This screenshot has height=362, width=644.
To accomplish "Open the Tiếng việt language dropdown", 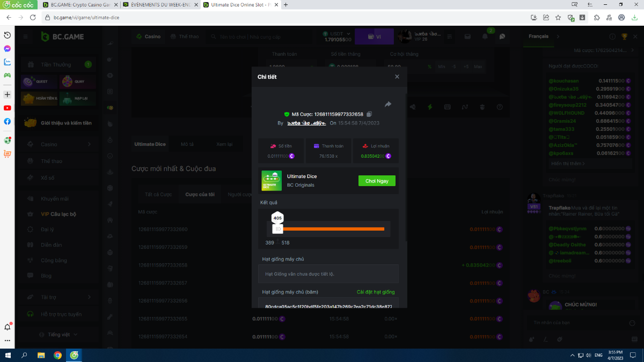I will (58, 334).
